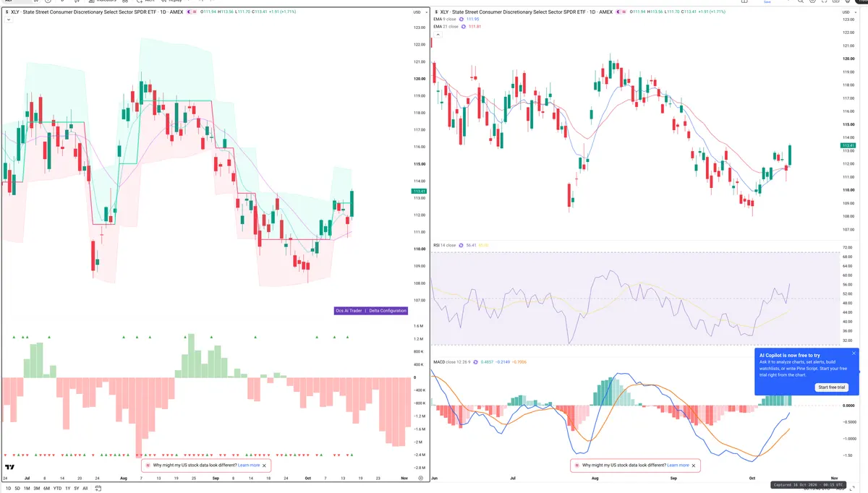
Task: Select the YTD time range button
Action: (57, 489)
